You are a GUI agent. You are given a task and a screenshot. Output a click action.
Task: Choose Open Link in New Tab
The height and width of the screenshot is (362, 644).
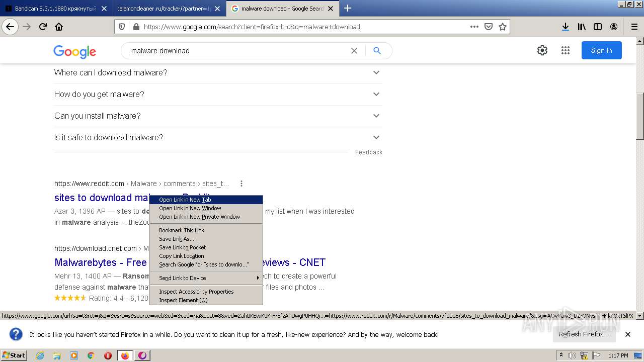click(x=206, y=200)
